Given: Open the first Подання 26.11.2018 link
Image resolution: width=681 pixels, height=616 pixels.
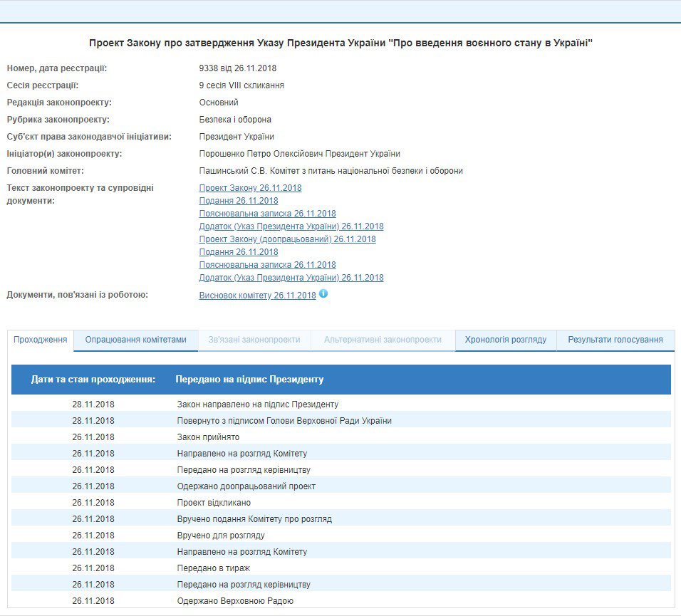Looking at the screenshot, I should click(x=239, y=201).
